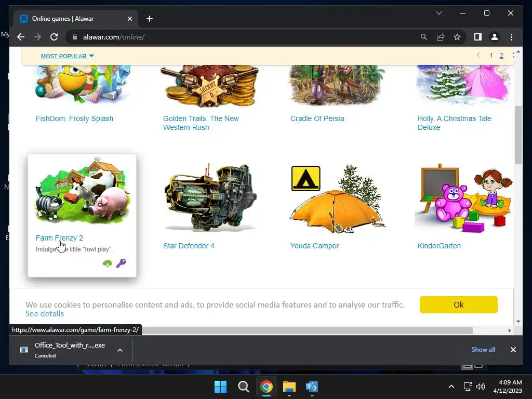Open the Farm Frenzy 2 title link
The image size is (532, 399).
(x=59, y=238)
